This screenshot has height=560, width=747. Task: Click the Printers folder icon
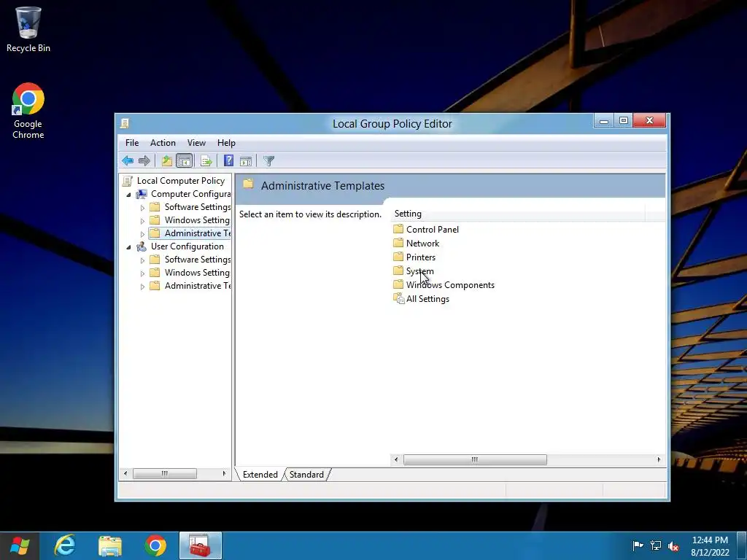(x=398, y=257)
